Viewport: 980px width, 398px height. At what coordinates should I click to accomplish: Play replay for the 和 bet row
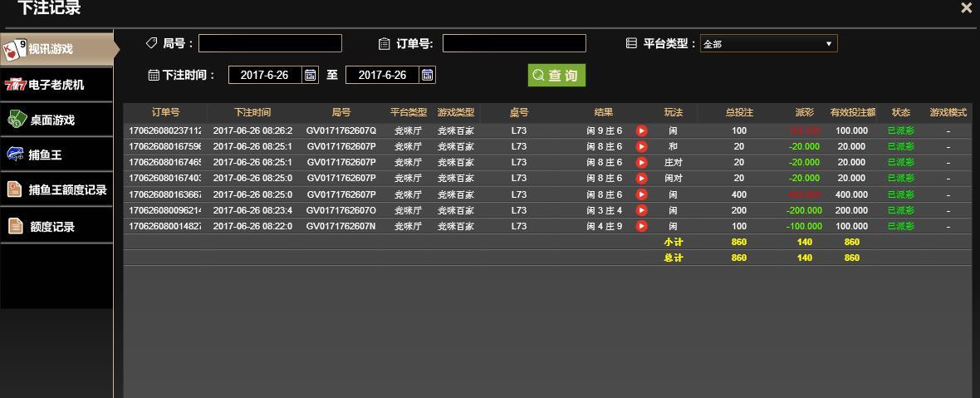[x=641, y=146]
